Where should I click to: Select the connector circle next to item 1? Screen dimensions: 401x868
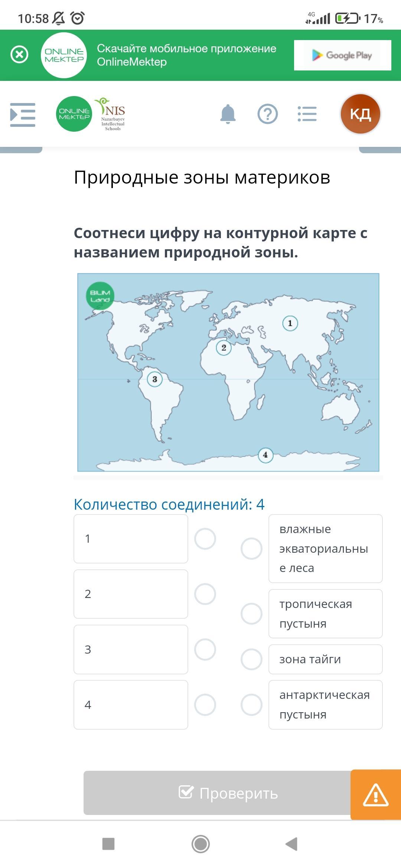point(205,539)
